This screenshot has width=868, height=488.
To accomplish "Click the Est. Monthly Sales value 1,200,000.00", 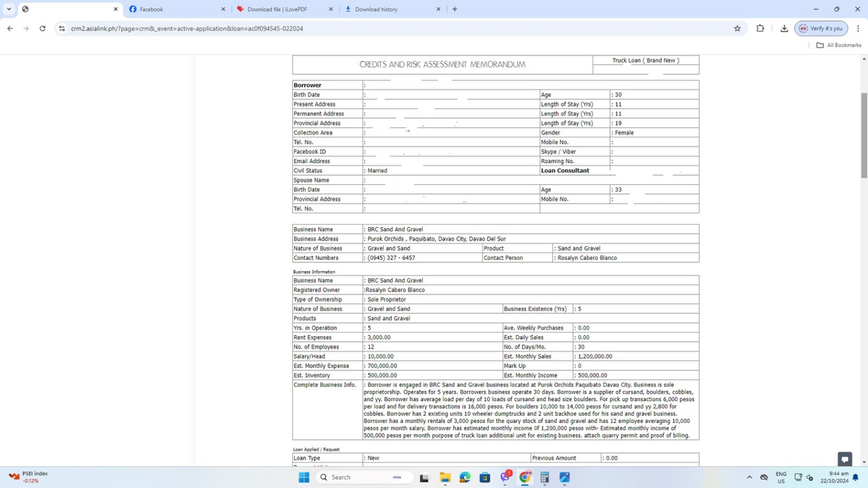I will point(595,356).
